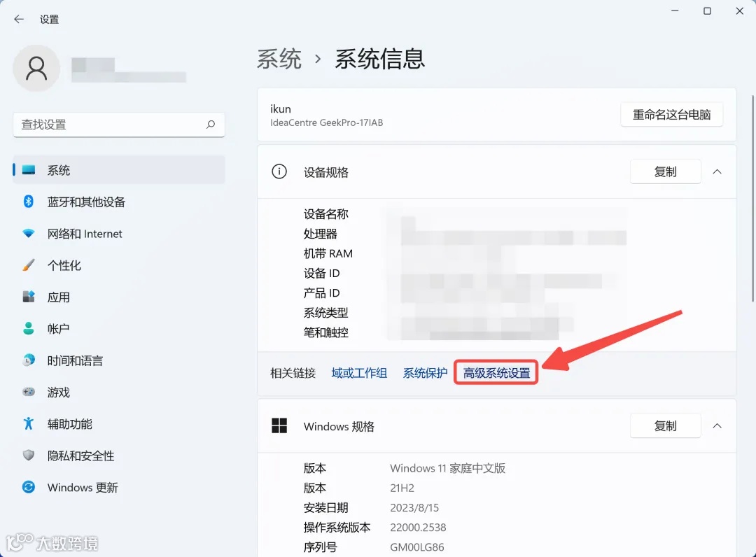
Task: Click the '操作系统版本' label
Action: click(x=337, y=528)
